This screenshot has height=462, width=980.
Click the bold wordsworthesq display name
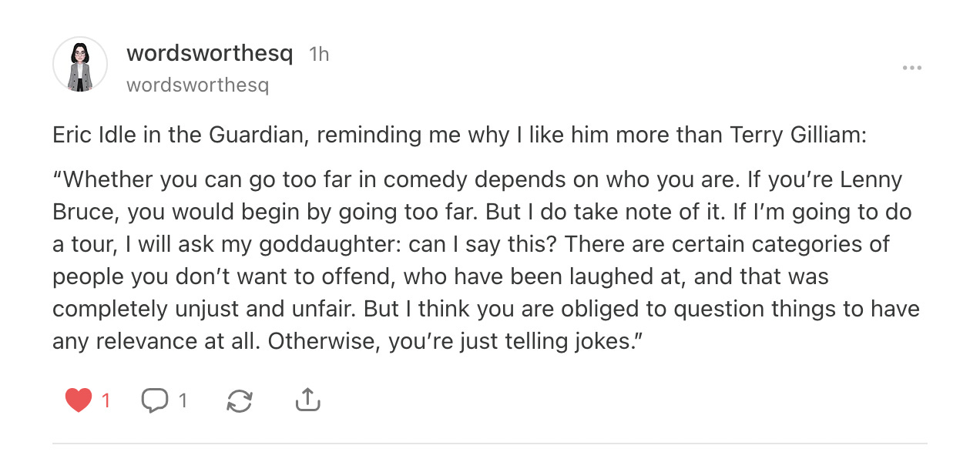pyautogui.click(x=210, y=54)
